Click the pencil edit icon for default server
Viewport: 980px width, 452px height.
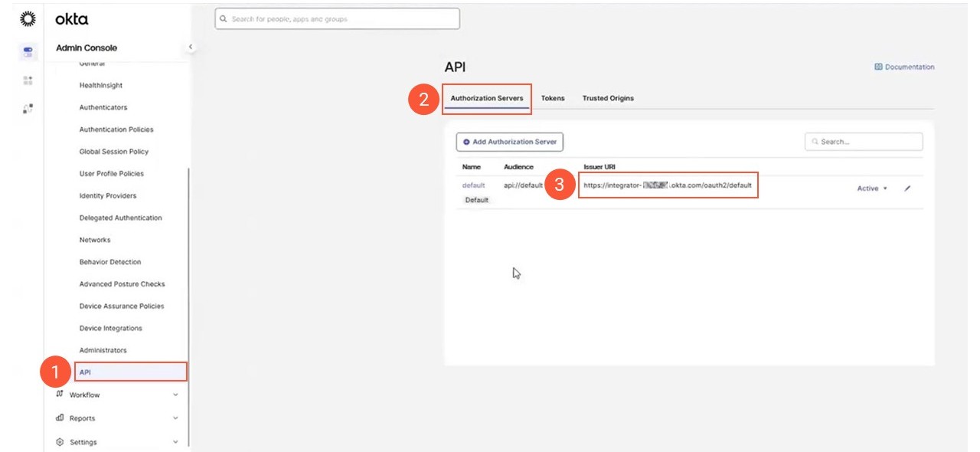[x=907, y=188]
